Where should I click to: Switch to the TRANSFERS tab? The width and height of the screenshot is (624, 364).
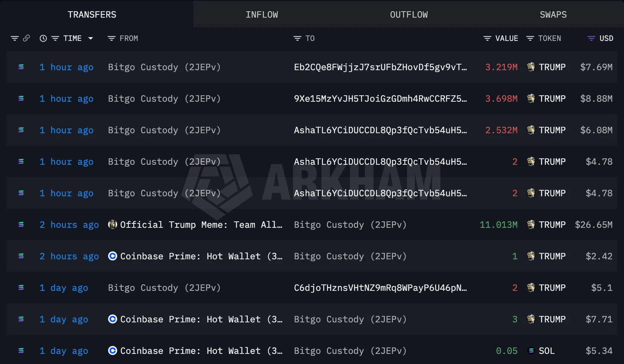(92, 15)
